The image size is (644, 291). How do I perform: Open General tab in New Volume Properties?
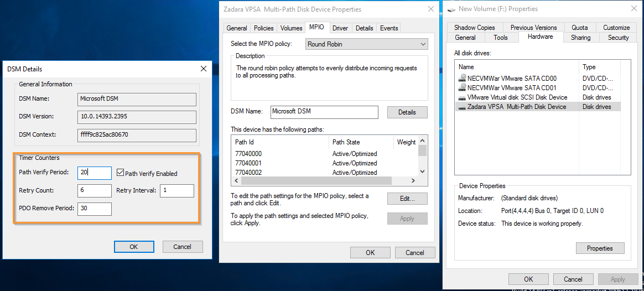[x=465, y=38]
